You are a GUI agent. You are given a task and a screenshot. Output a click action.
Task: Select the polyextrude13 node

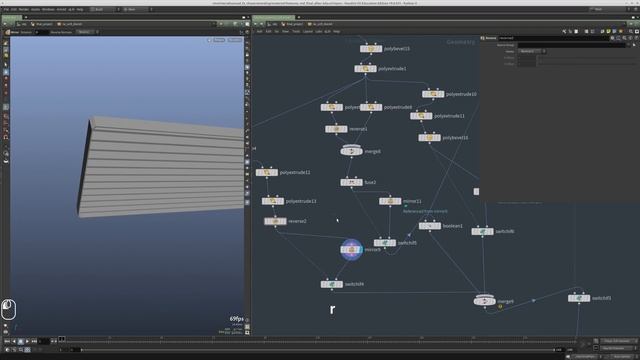tap(273, 201)
